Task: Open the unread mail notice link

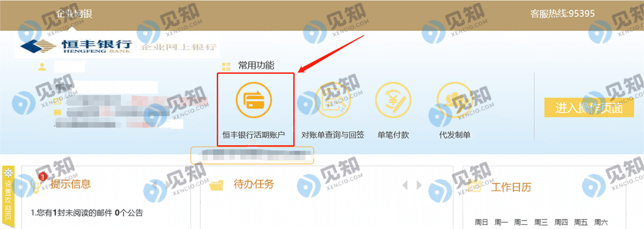Action: click(87, 212)
